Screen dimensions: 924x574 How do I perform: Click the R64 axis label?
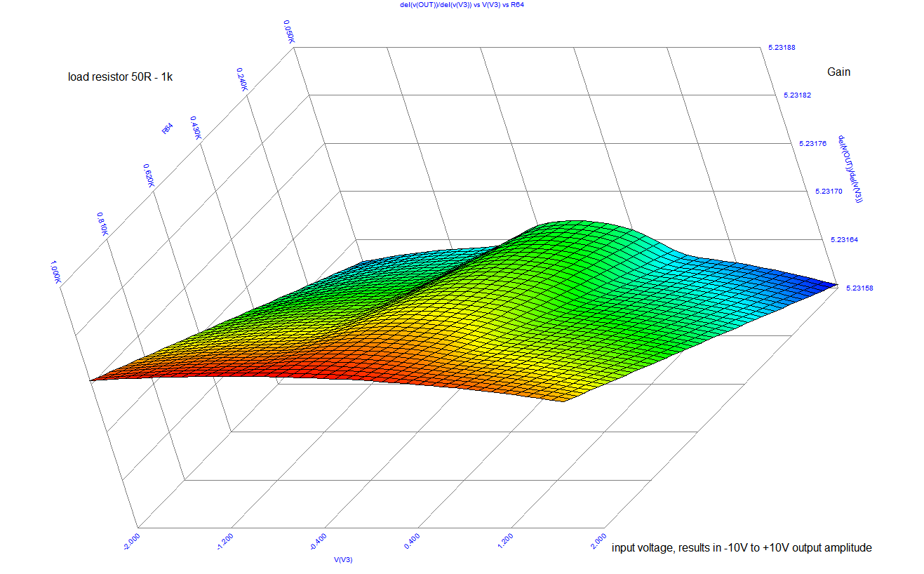[x=168, y=128]
